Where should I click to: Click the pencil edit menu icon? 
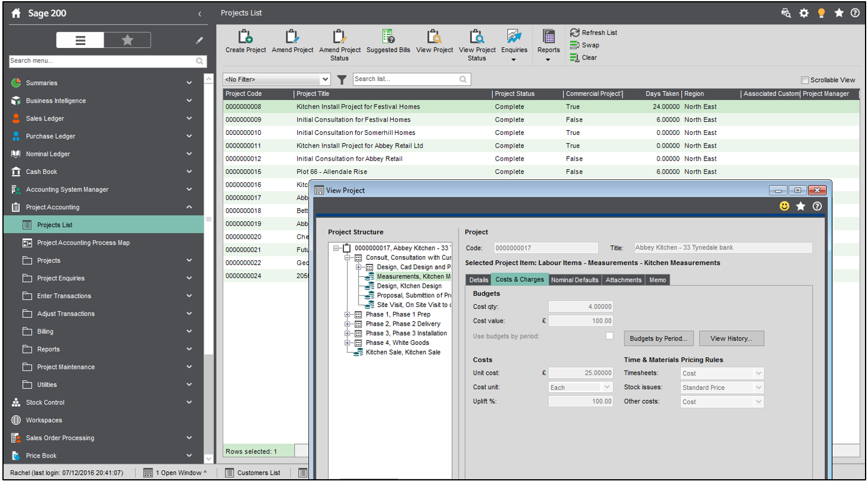199,40
